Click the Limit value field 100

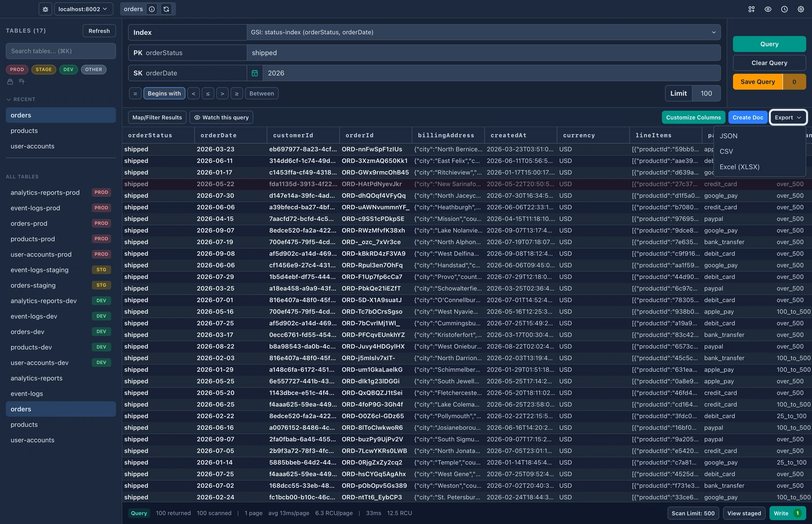click(707, 94)
